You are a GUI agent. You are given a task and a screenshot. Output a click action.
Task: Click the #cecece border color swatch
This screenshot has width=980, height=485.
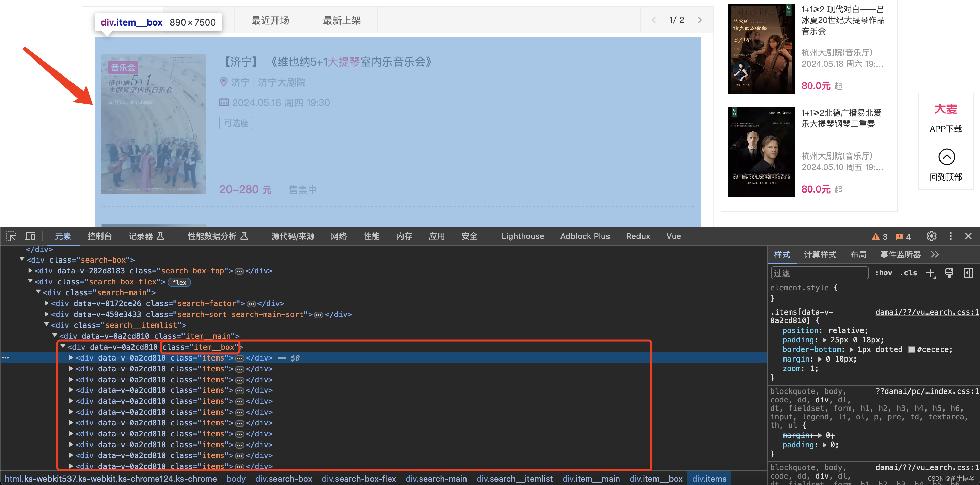point(912,349)
